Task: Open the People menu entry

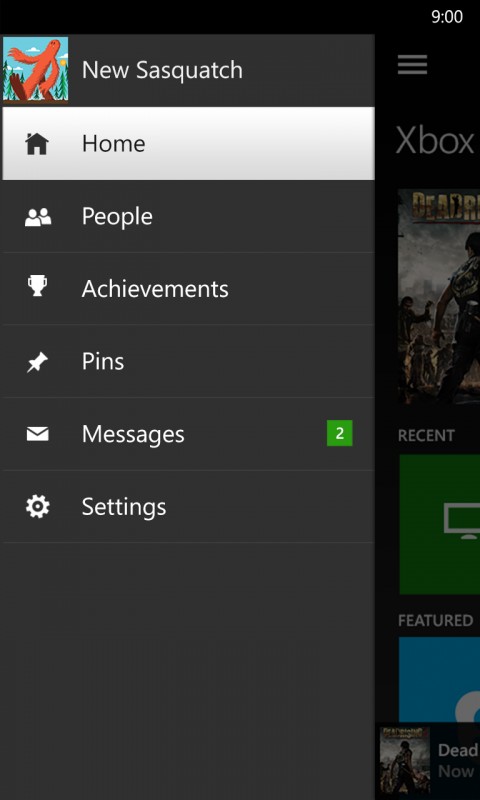Action: click(188, 216)
